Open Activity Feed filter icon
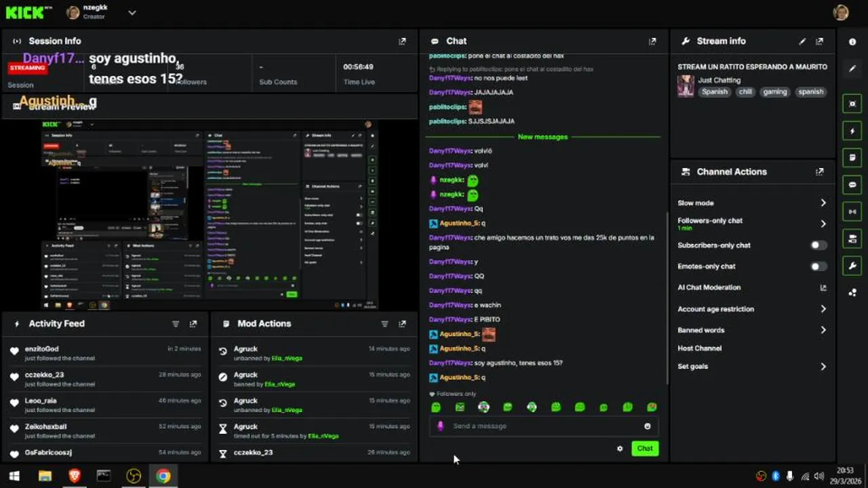The image size is (868, 488). click(x=176, y=324)
